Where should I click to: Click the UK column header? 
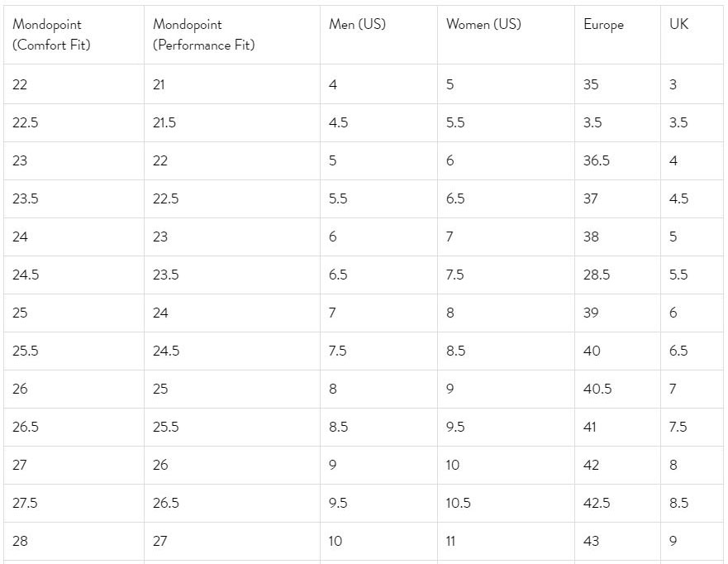click(x=678, y=25)
